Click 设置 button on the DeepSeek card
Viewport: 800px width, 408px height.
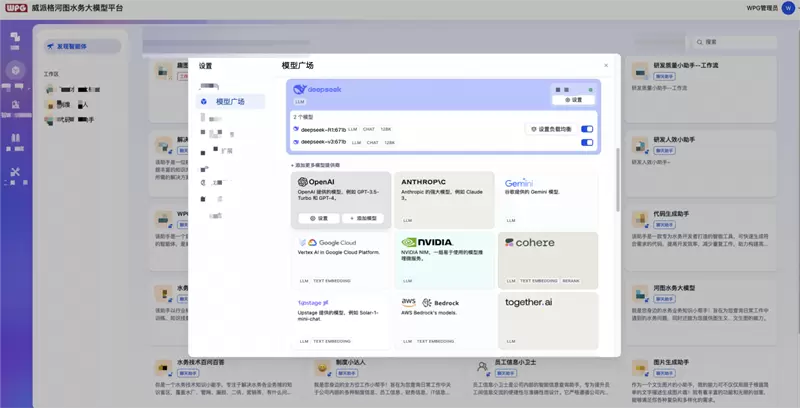[573, 100]
